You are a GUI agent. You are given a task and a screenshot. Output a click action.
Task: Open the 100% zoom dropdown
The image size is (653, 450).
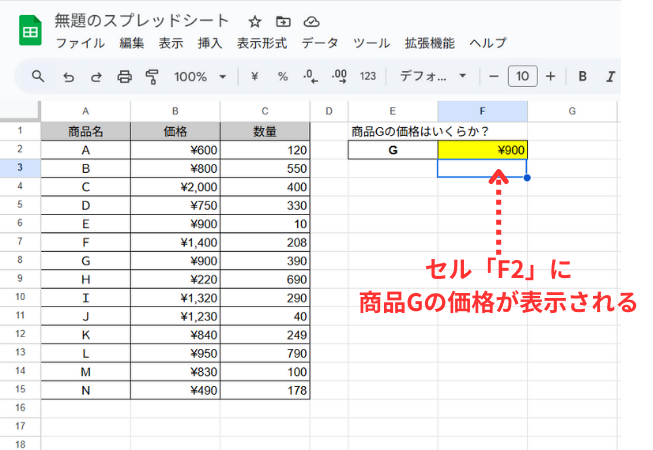pos(200,76)
